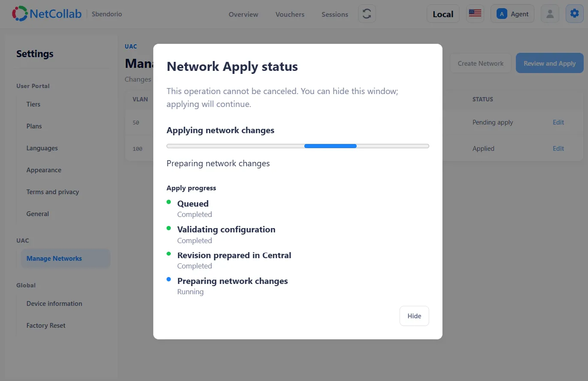Screen dimensions: 588x381
Task: Click the Apply progress label
Action: (191, 188)
